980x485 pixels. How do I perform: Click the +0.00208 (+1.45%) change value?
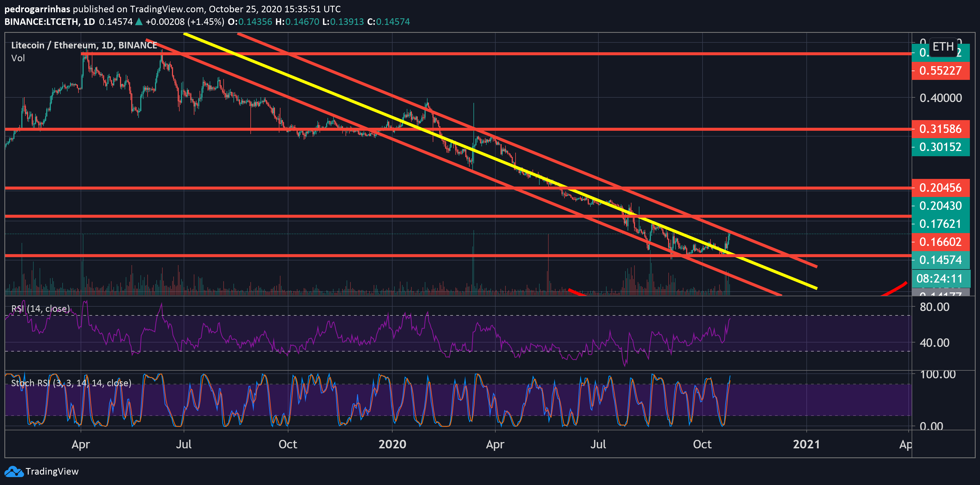tap(185, 22)
